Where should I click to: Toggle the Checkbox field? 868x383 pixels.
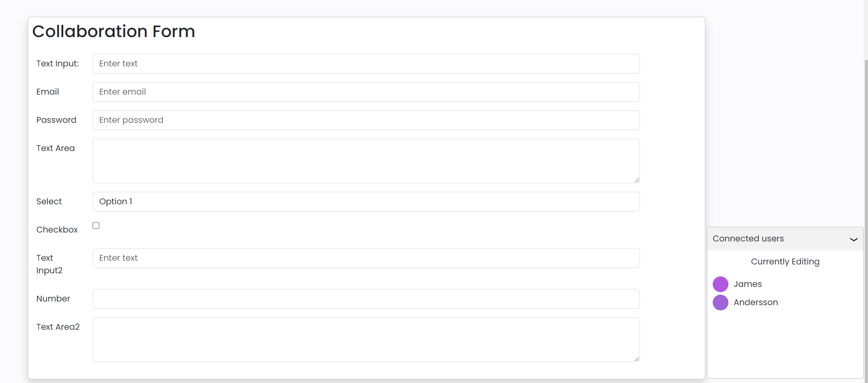pos(96,226)
